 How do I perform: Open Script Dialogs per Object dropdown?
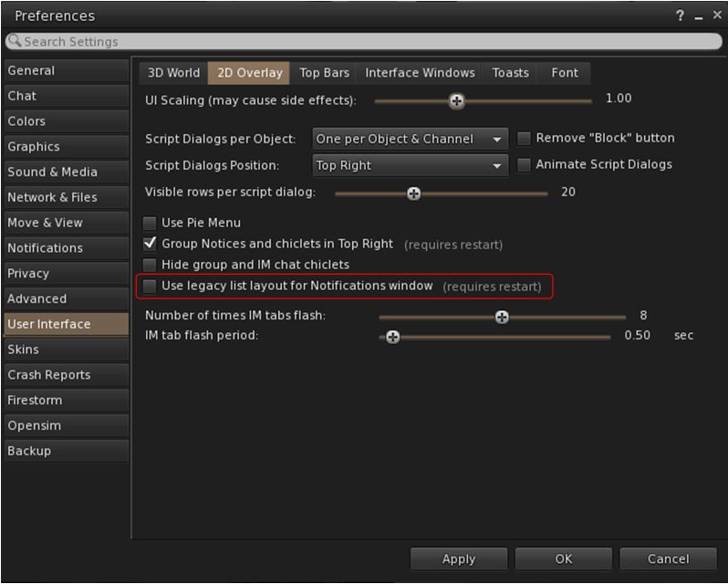[410, 139]
